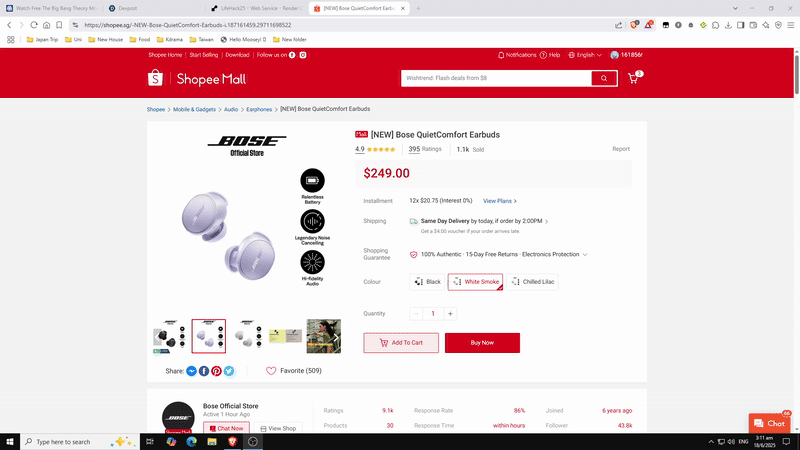
Task: Click browser reload button
Action: (34, 25)
